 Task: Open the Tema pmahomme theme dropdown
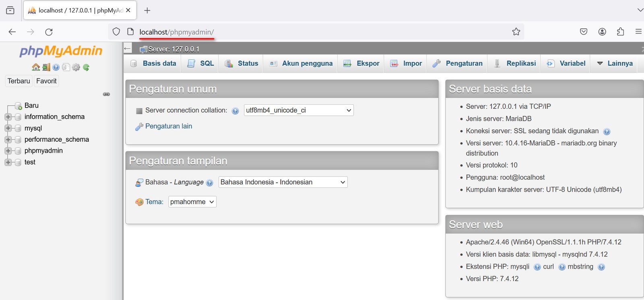tap(192, 202)
